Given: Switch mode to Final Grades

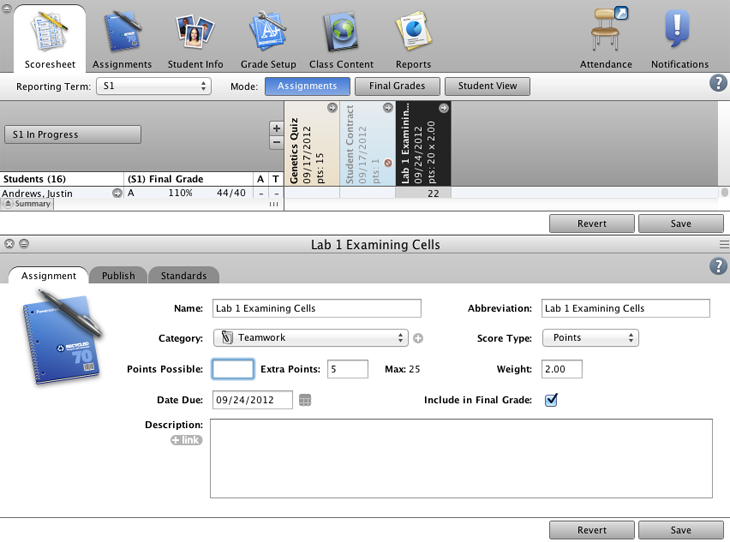Looking at the screenshot, I should pyautogui.click(x=397, y=86).
